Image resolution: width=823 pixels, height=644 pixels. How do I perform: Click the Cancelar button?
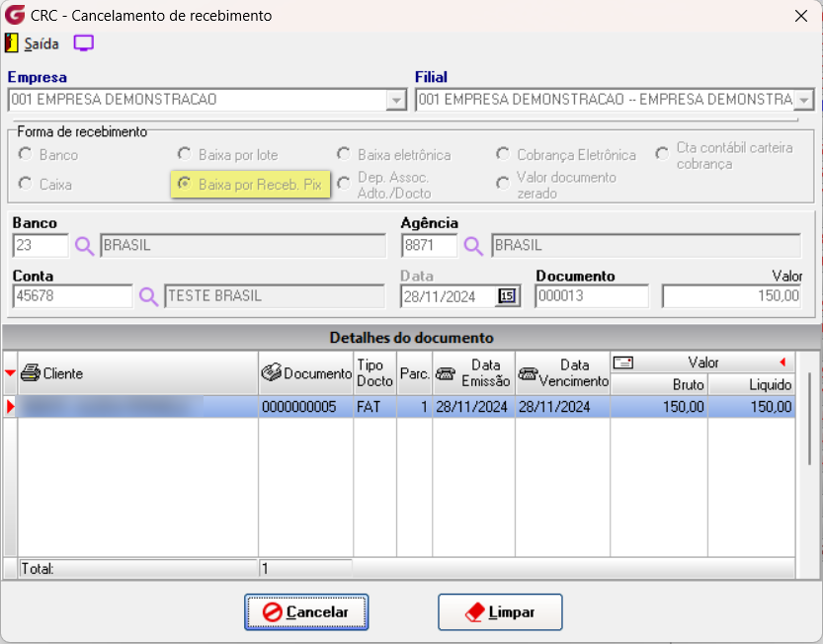pyautogui.click(x=306, y=612)
